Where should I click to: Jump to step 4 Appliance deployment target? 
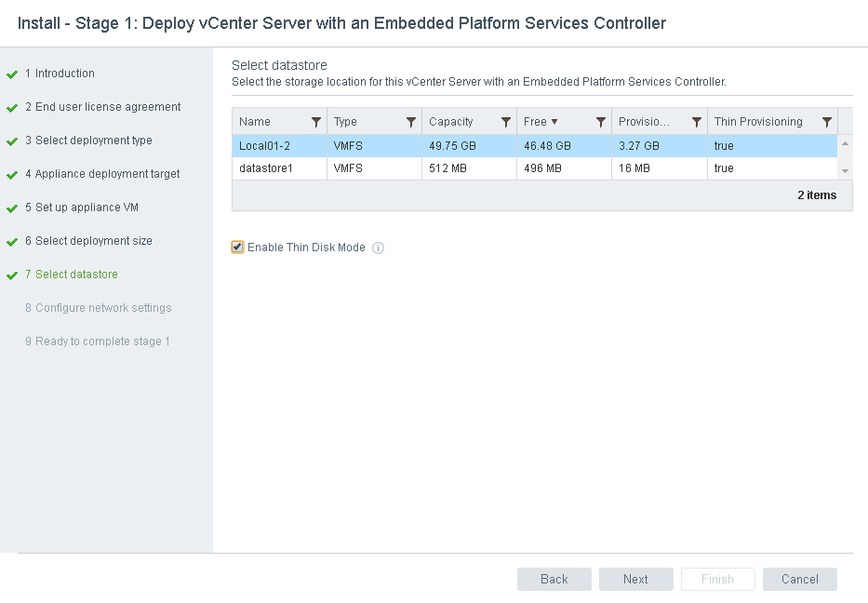107,174
